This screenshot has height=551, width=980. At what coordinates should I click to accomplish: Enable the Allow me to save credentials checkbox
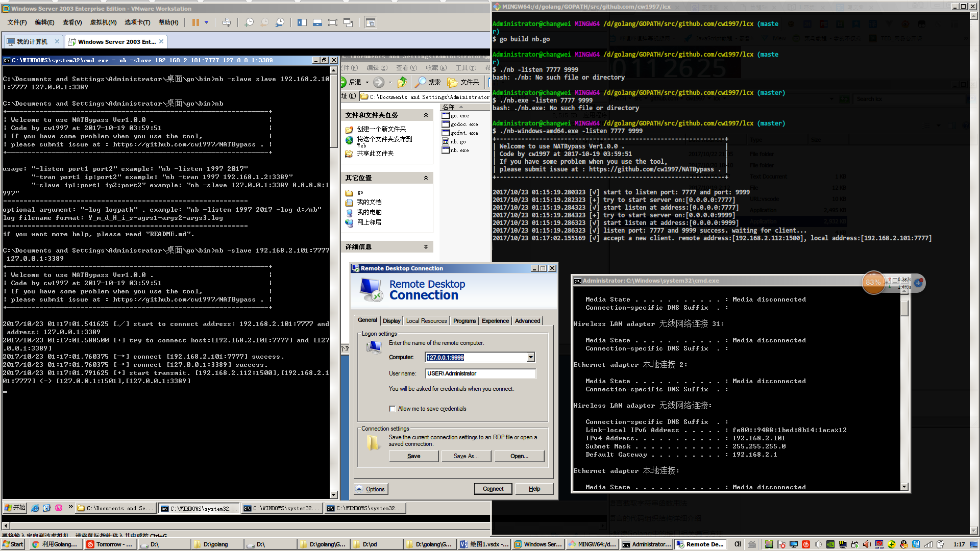392,409
